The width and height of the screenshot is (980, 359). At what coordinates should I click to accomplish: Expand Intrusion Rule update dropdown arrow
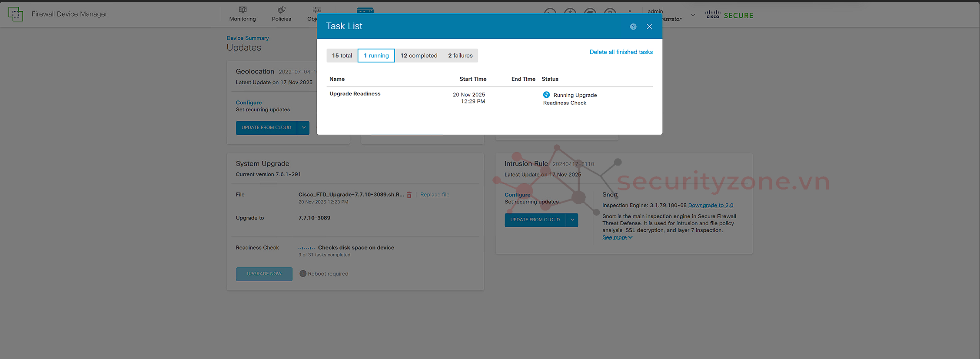point(572,220)
